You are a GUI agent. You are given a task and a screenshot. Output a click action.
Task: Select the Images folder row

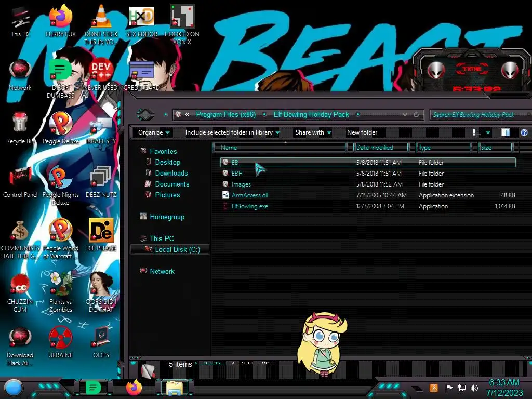point(368,184)
